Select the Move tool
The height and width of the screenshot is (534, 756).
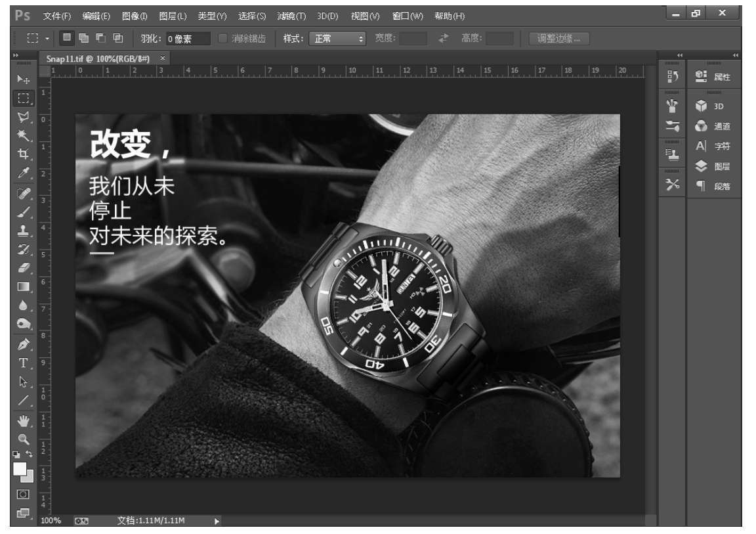(23, 79)
